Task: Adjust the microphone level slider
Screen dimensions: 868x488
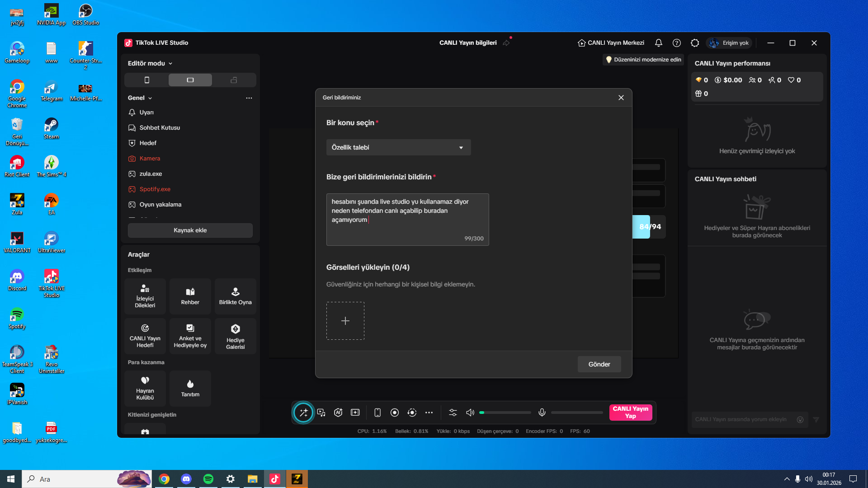Action: 577,413
